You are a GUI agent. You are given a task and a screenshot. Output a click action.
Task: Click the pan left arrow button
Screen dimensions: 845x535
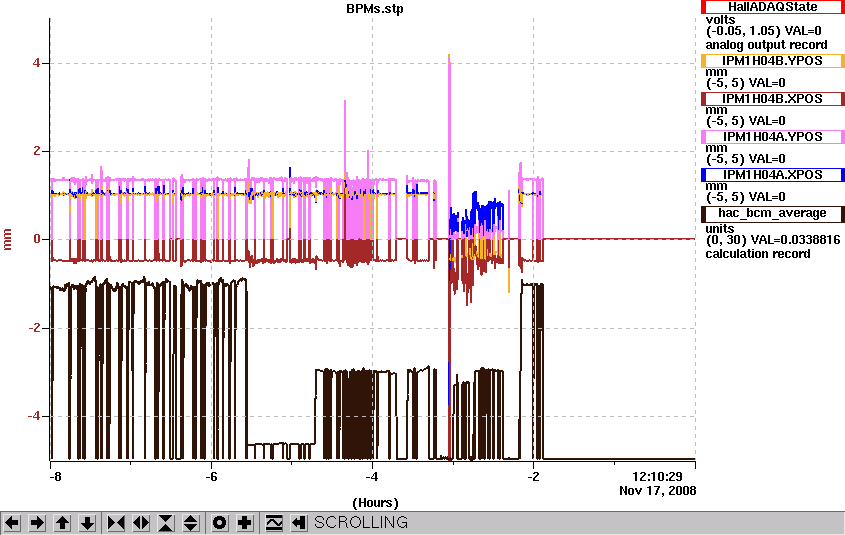pyautogui.click(x=12, y=523)
